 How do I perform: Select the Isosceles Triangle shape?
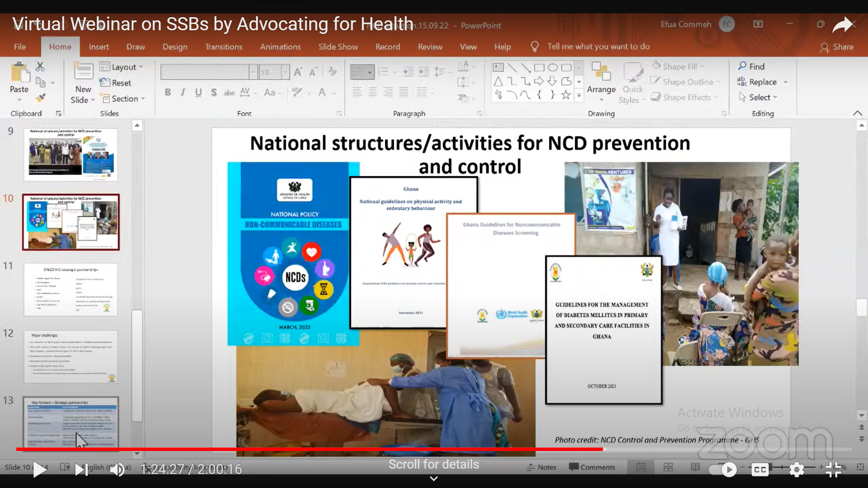498,81
